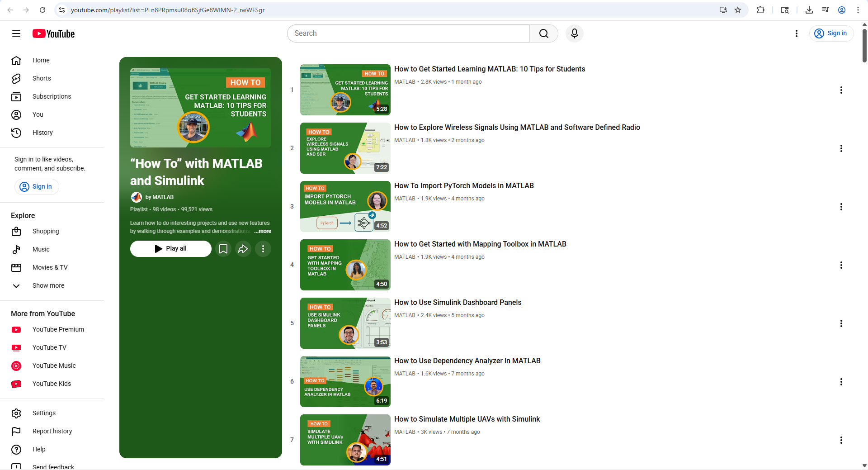
Task: Open browser downloads icon
Action: [809, 10]
